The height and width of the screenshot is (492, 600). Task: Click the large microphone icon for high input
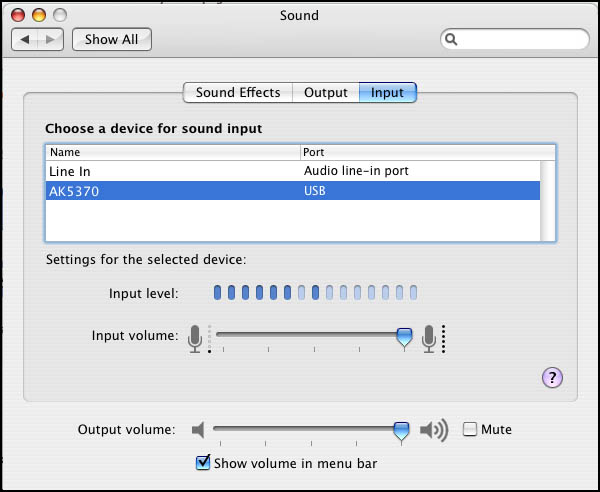pyautogui.click(x=431, y=338)
